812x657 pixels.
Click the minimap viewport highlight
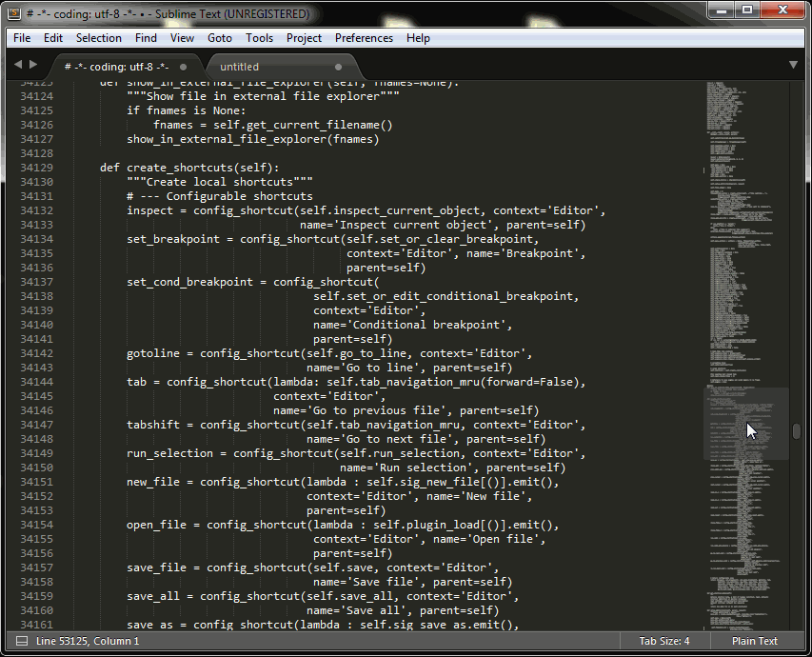(745, 424)
